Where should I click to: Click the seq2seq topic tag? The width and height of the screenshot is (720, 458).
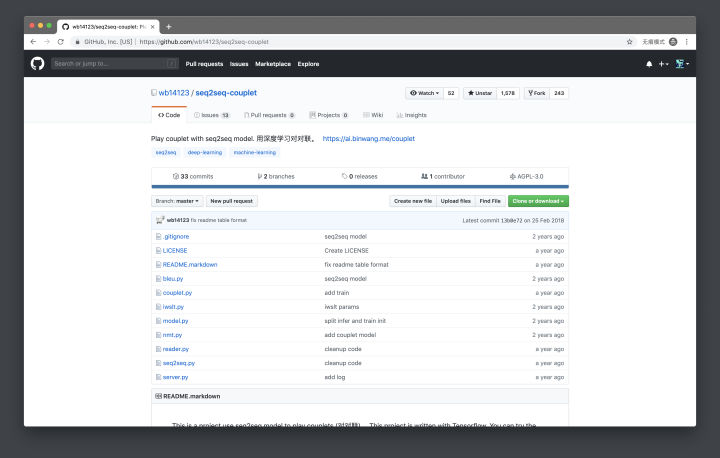[x=166, y=153]
